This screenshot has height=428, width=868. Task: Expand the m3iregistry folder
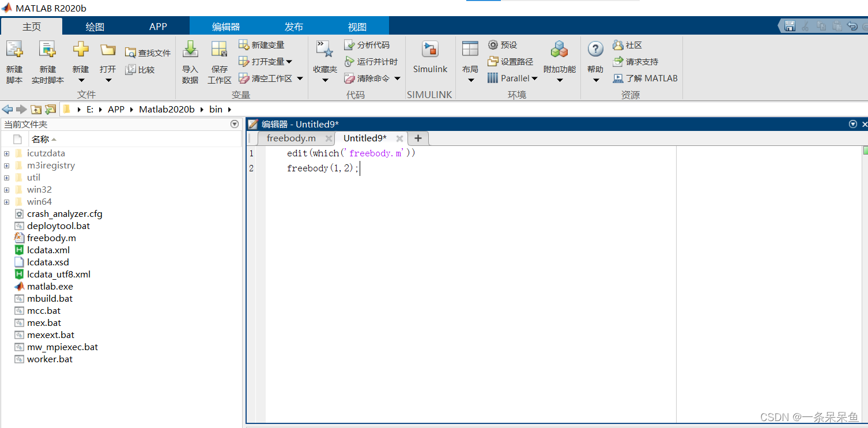(x=6, y=166)
